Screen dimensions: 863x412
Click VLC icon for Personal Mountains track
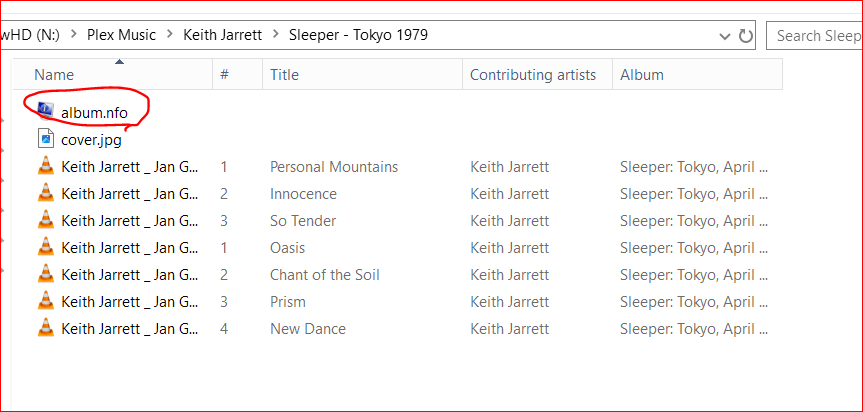click(x=45, y=166)
